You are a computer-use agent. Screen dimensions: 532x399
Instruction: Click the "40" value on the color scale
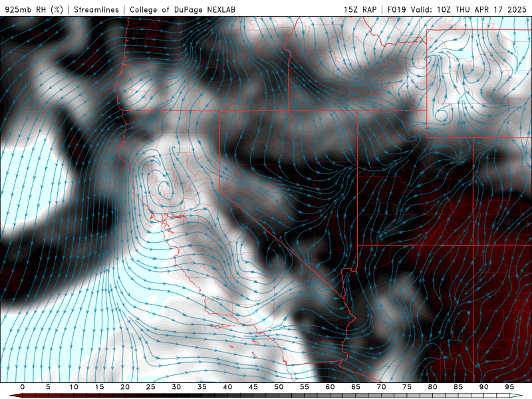pos(227,387)
